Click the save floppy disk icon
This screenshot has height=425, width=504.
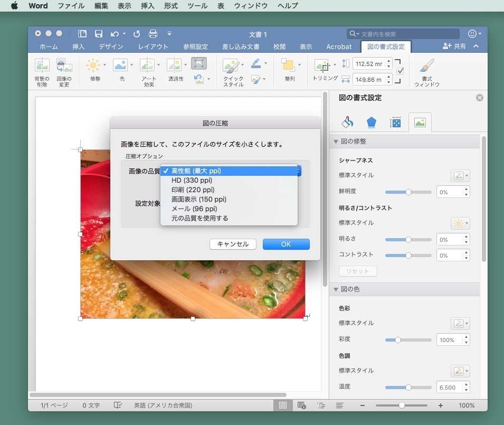pos(98,34)
